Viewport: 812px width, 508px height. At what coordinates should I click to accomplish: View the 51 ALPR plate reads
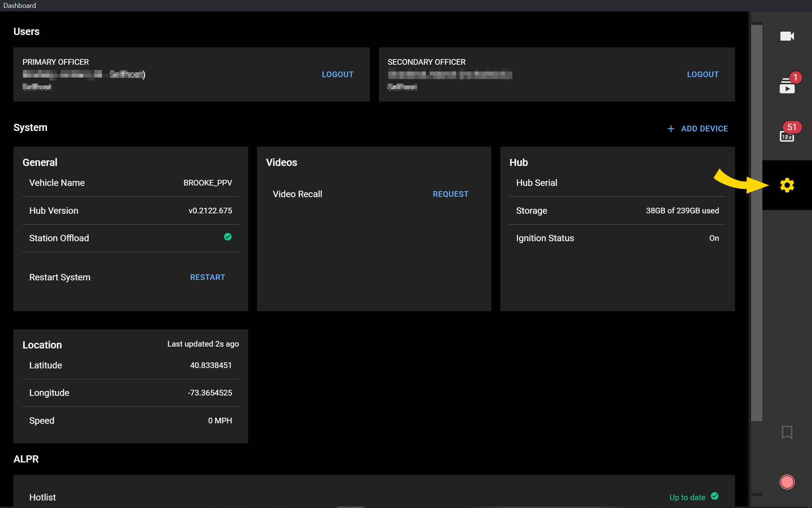point(787,135)
